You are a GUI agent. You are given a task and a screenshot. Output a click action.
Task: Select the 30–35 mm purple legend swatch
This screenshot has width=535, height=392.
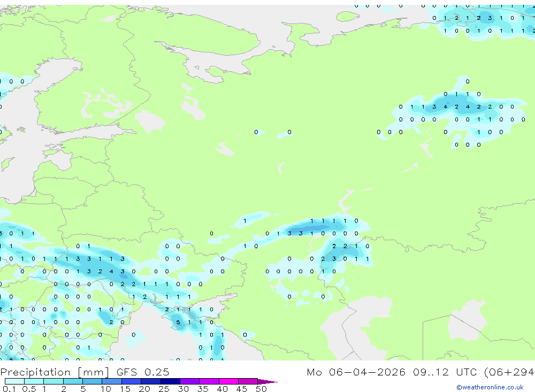[190, 381]
